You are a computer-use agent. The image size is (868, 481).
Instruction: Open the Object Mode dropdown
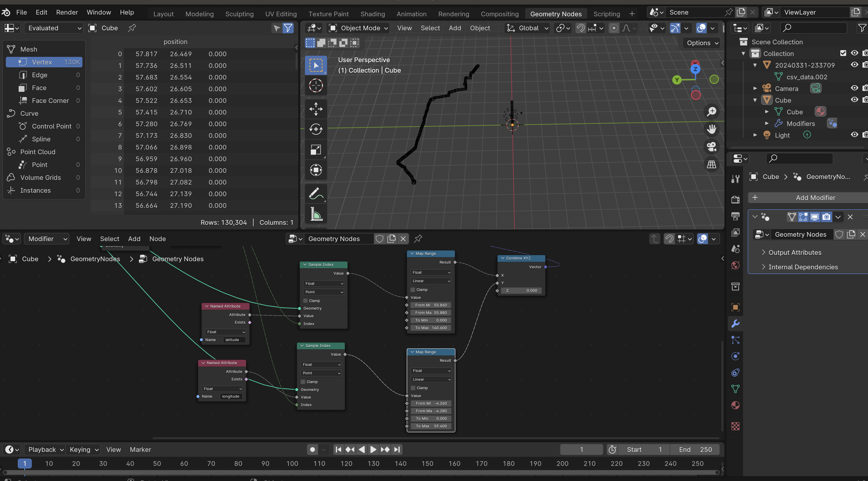coord(359,28)
